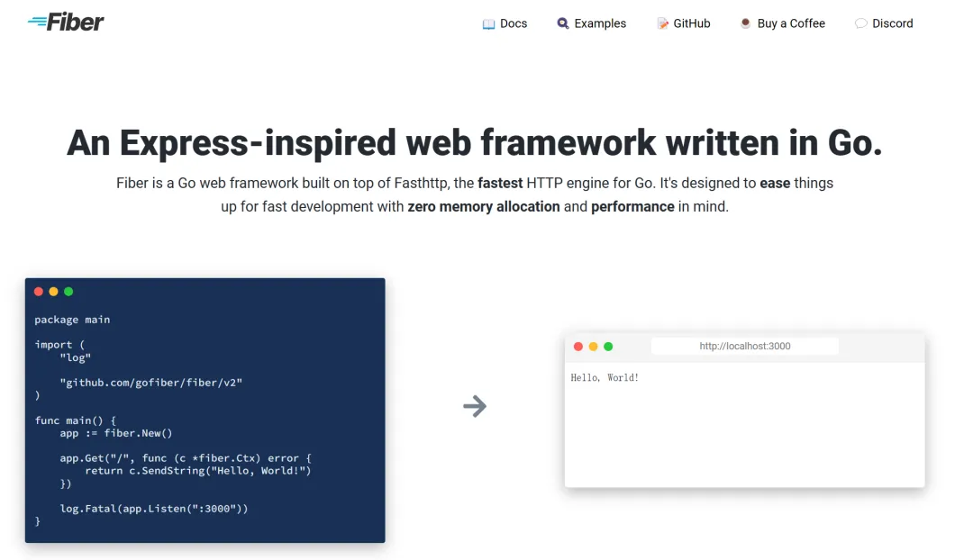Viewport: 973px width, 560px height.
Task: Click the coffee cup icon
Action: 745,23
